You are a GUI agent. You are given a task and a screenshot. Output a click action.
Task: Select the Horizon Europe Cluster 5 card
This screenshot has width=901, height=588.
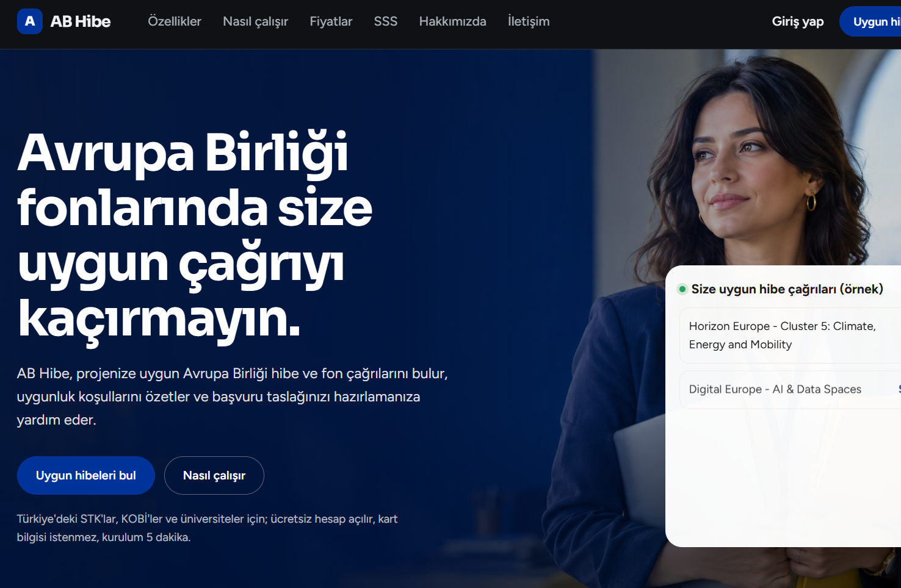click(791, 335)
